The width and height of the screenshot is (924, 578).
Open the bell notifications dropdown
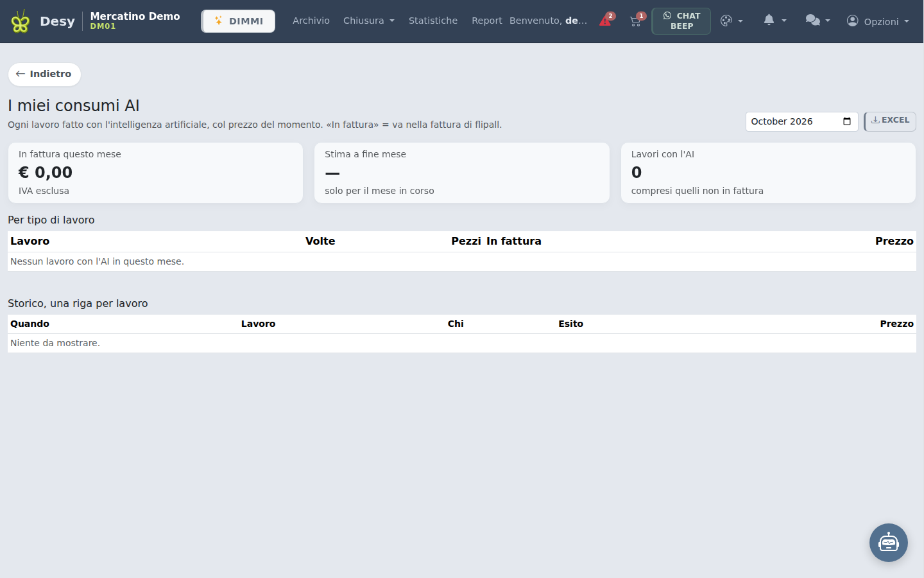click(774, 21)
